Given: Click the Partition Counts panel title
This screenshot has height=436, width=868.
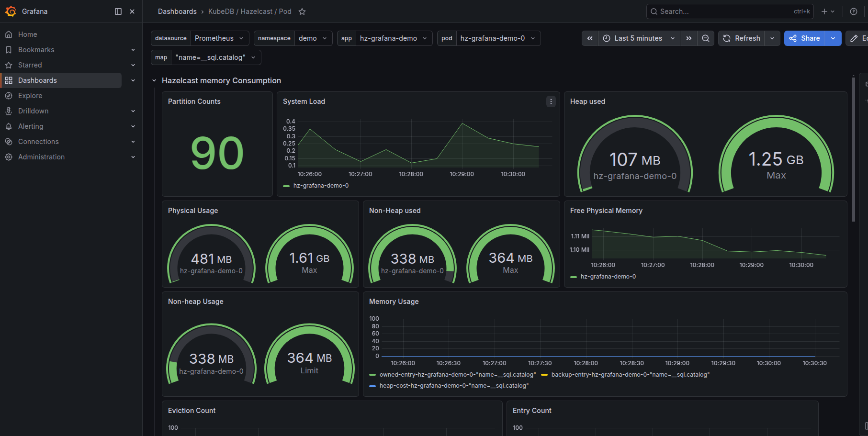Looking at the screenshot, I should click(x=194, y=101).
